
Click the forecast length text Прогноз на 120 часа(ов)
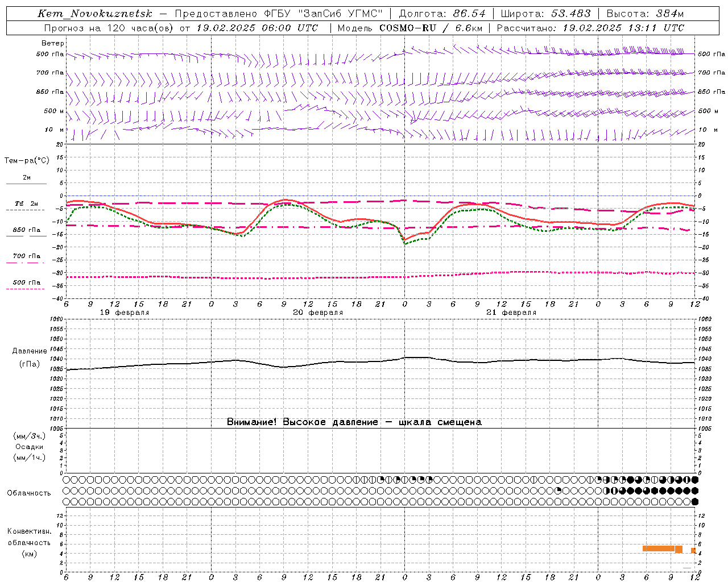coord(109,28)
